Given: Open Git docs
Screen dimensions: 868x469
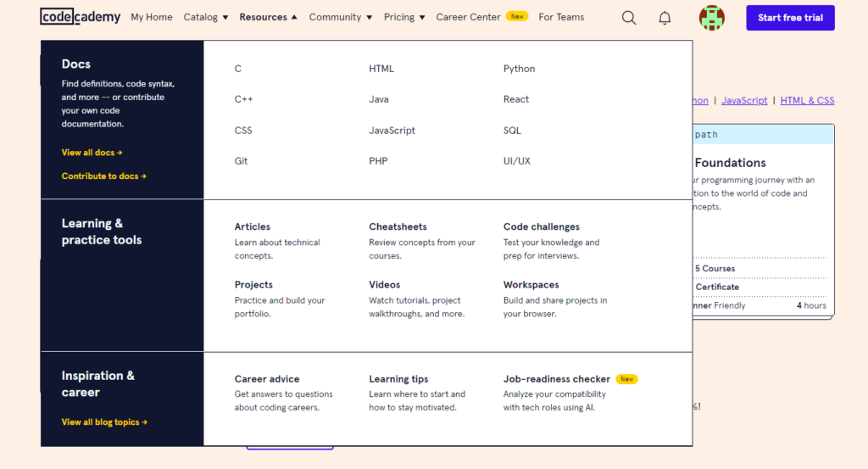Looking at the screenshot, I should (x=241, y=161).
